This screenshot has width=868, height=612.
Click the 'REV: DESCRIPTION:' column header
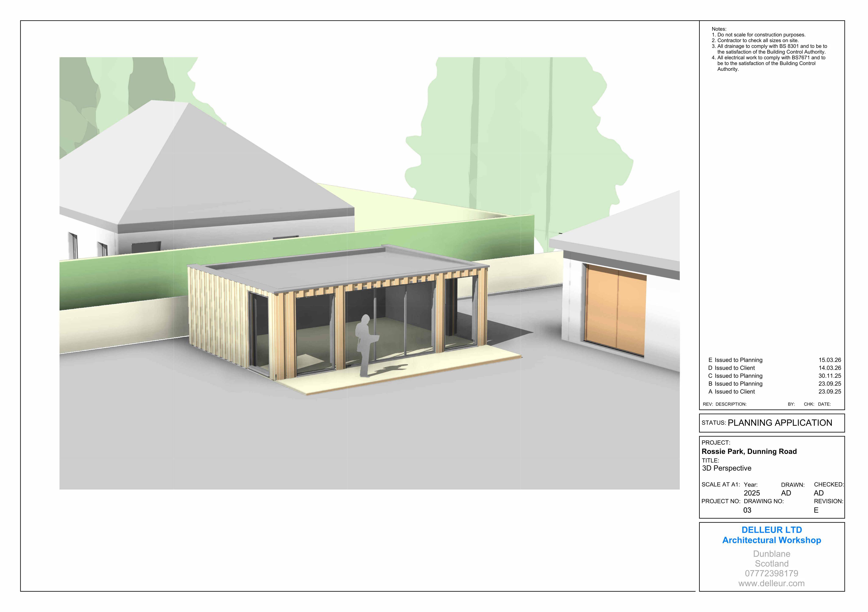tap(724, 404)
